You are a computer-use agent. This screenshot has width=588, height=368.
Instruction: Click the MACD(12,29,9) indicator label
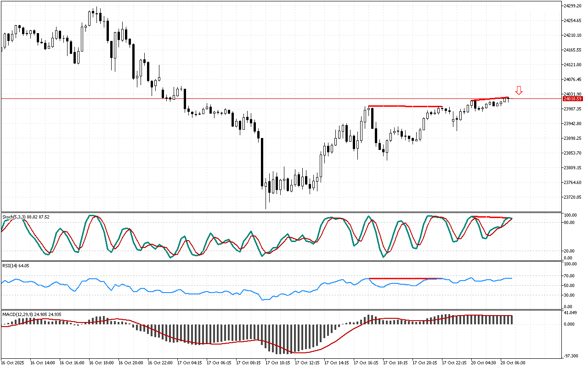point(32,315)
